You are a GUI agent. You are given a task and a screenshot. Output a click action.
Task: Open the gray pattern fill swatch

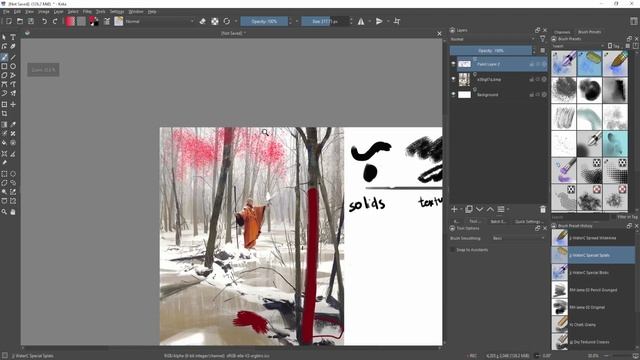click(x=82, y=21)
